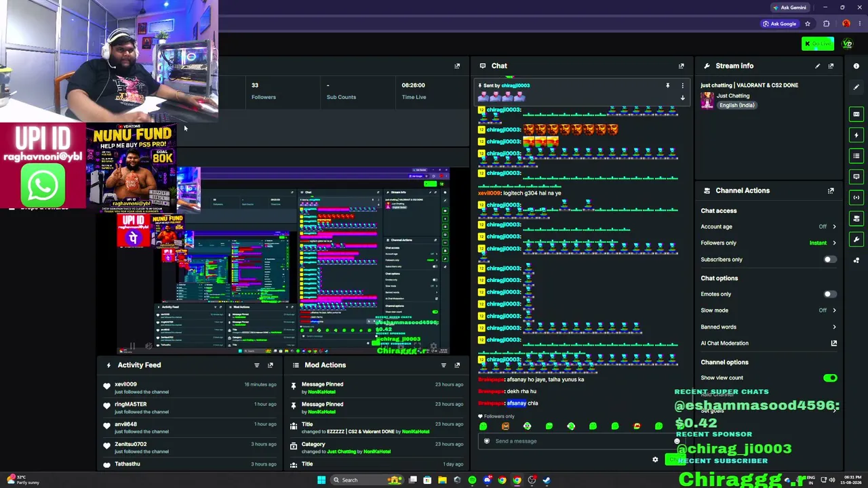This screenshot has width=868, height=488.
Task: Click ringMA5TER in Activity Feed
Action: coord(130,404)
